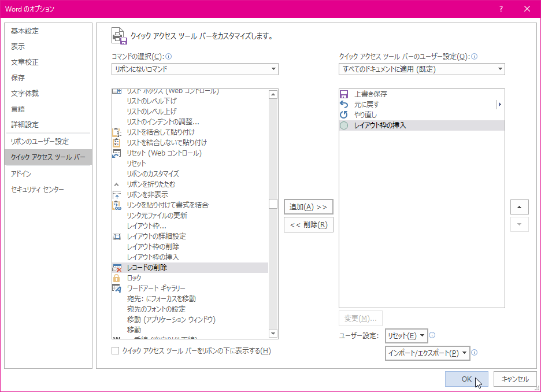Click the save icon beside 上書き保存
The width and height of the screenshot is (541, 392).
click(x=344, y=94)
